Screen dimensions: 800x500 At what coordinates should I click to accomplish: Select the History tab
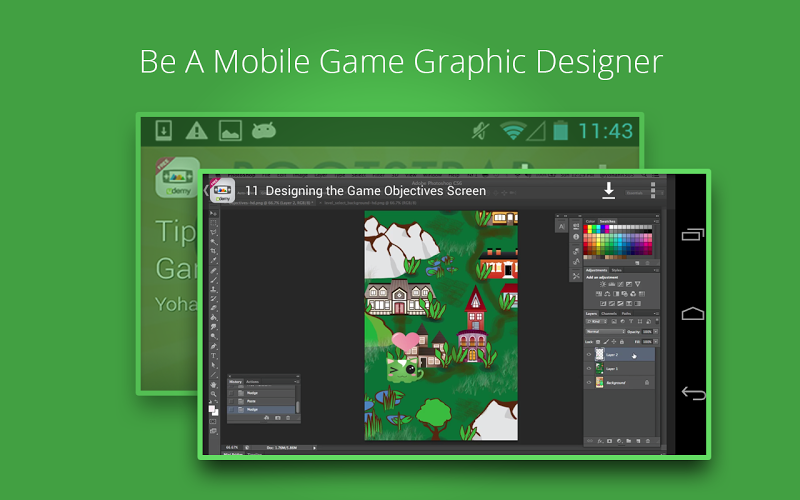pyautogui.click(x=235, y=382)
